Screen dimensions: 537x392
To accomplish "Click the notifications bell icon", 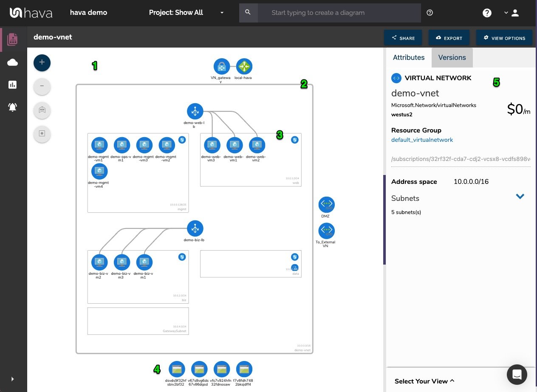I will (13, 107).
